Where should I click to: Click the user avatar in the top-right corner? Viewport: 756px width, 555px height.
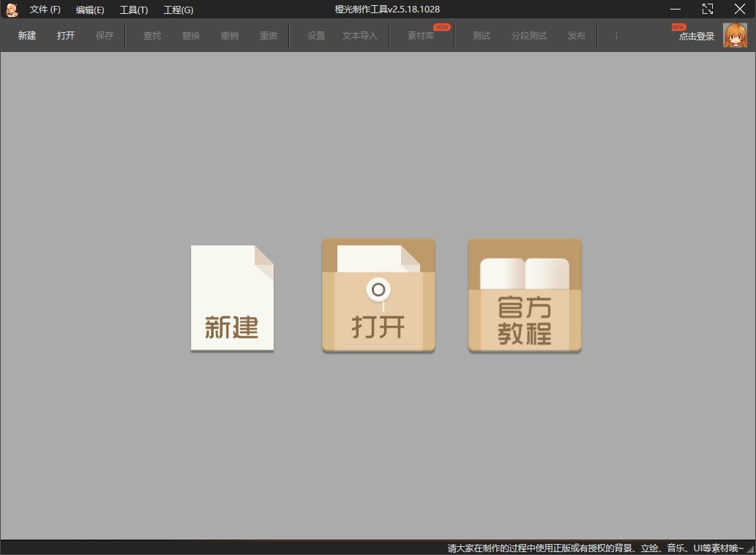pos(736,35)
